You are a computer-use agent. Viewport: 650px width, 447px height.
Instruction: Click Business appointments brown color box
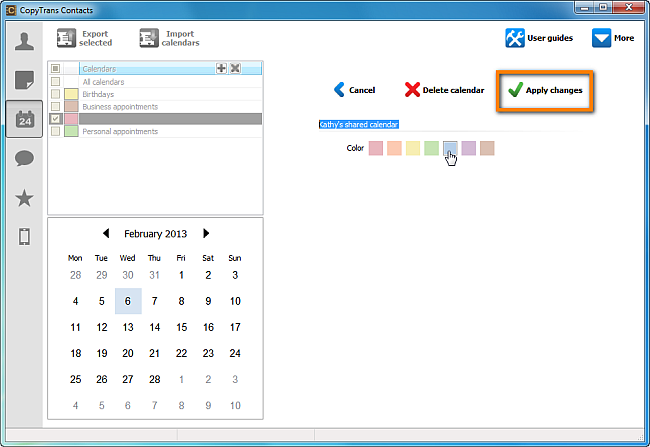(71, 107)
